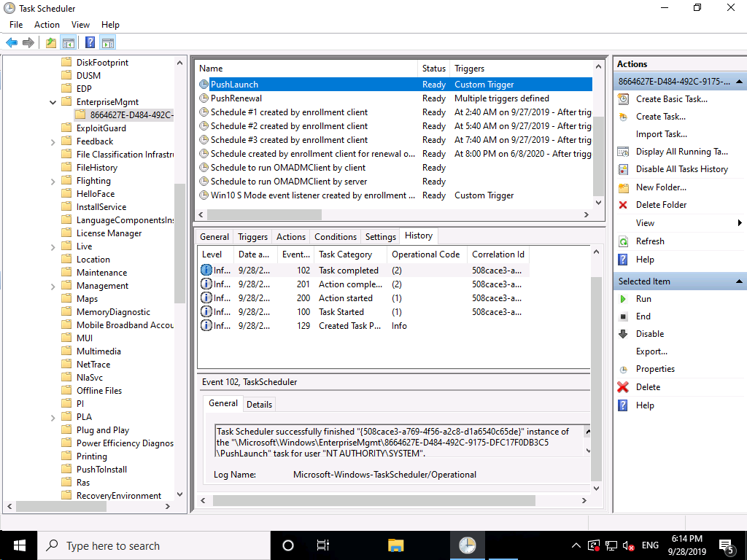Click Disable All Tasks History
The width and height of the screenshot is (747, 560).
click(681, 169)
